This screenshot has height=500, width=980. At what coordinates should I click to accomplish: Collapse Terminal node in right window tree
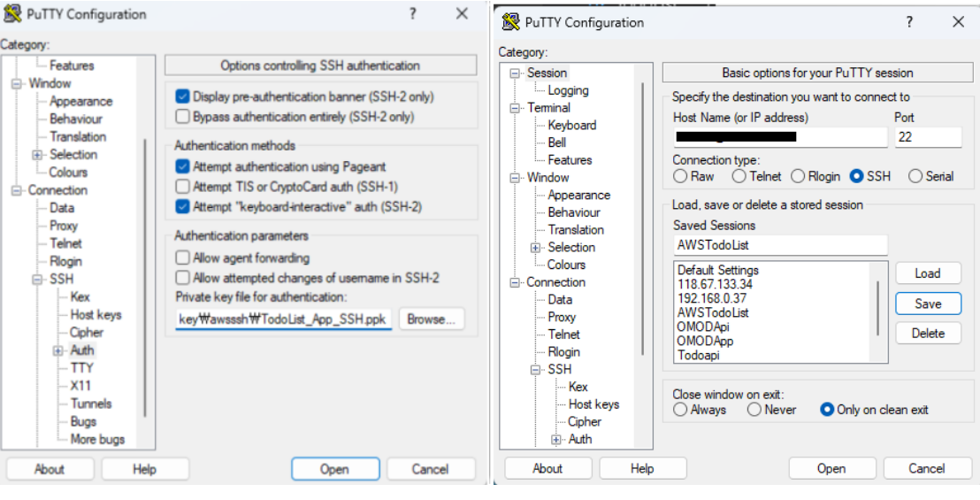click(x=515, y=107)
